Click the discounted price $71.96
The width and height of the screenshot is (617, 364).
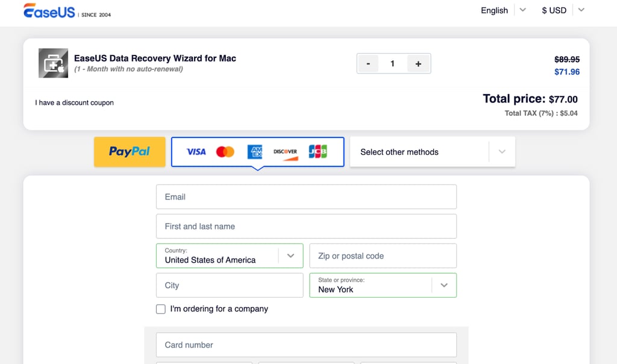(x=567, y=72)
